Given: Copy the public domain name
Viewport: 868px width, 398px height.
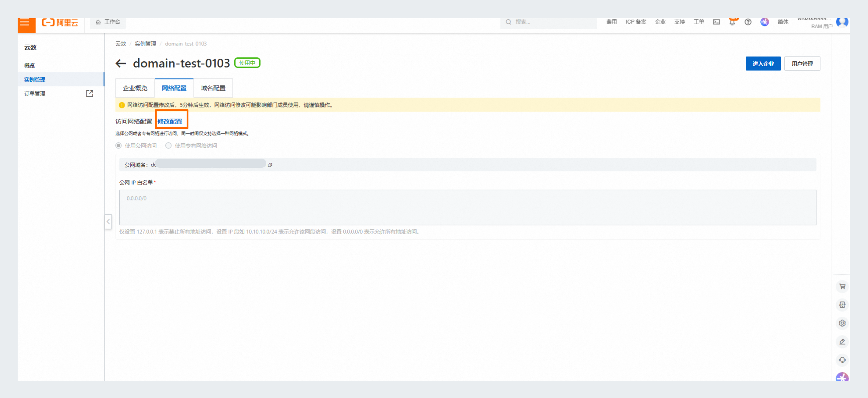Looking at the screenshot, I should pyautogui.click(x=270, y=165).
